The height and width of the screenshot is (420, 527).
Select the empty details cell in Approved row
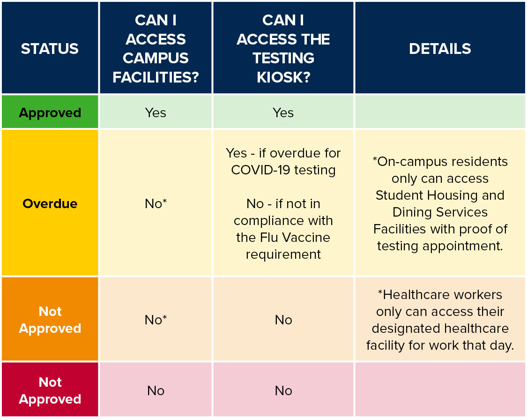(x=440, y=113)
